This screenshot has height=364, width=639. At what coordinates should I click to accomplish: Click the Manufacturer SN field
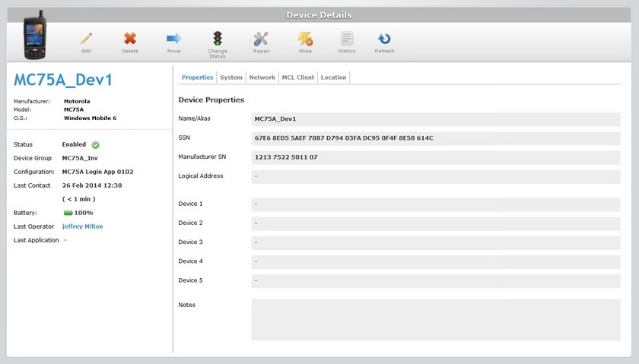coord(436,157)
